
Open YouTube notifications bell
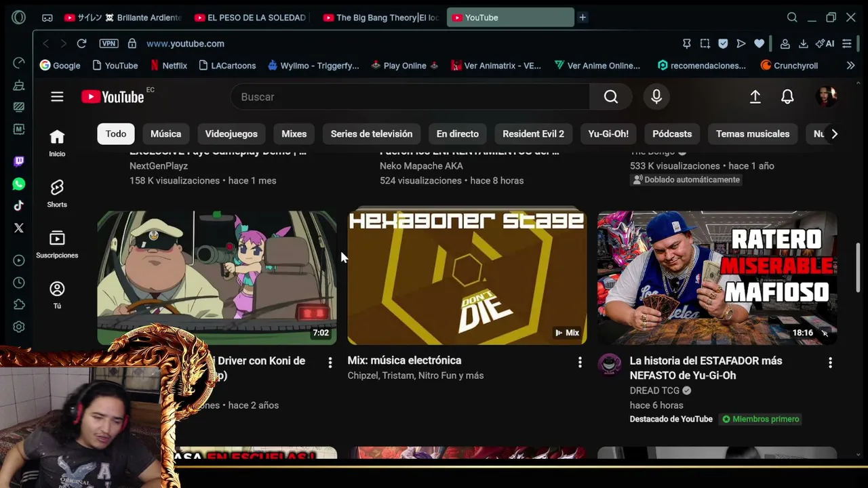tap(787, 97)
